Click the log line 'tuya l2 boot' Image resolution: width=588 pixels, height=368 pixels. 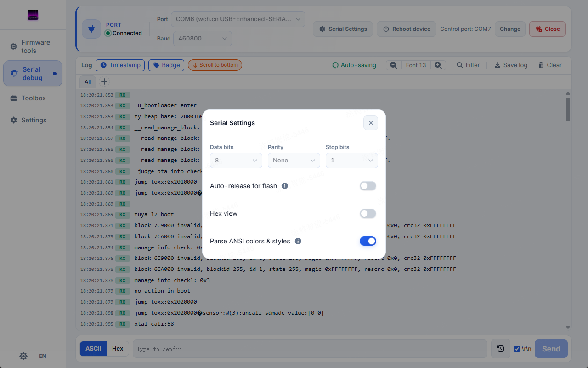pos(154,214)
